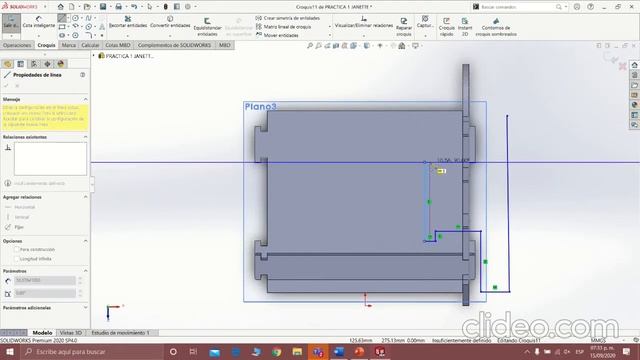Click Crear simetría de entidades
Viewport: 640px width, 360px height.
click(x=288, y=18)
